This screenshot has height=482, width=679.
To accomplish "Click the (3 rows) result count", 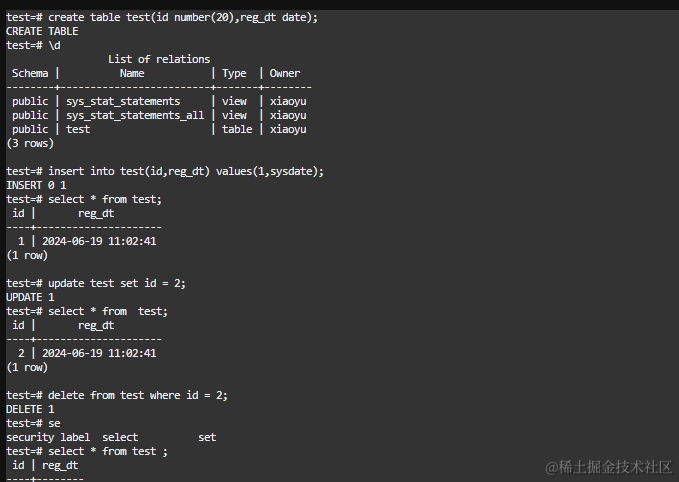I will tap(31, 143).
